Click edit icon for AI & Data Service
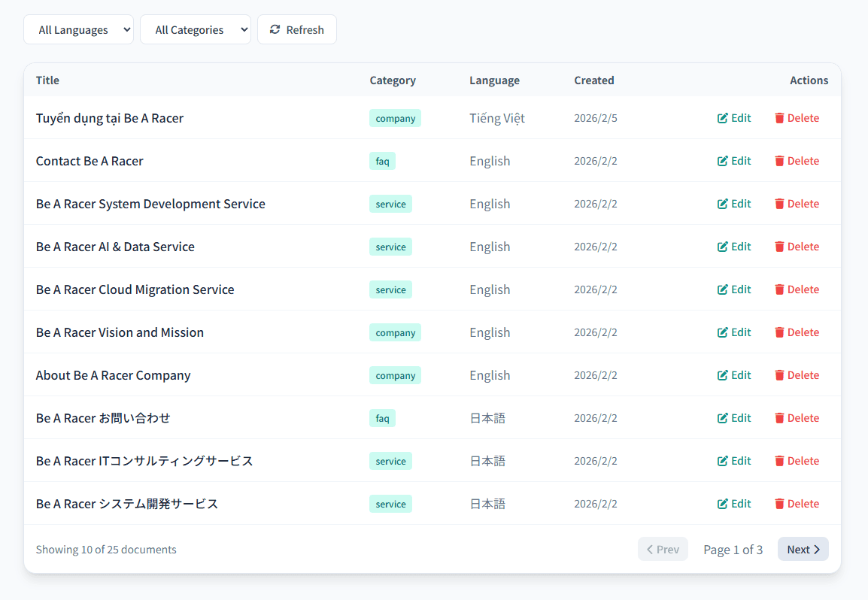 coord(722,247)
